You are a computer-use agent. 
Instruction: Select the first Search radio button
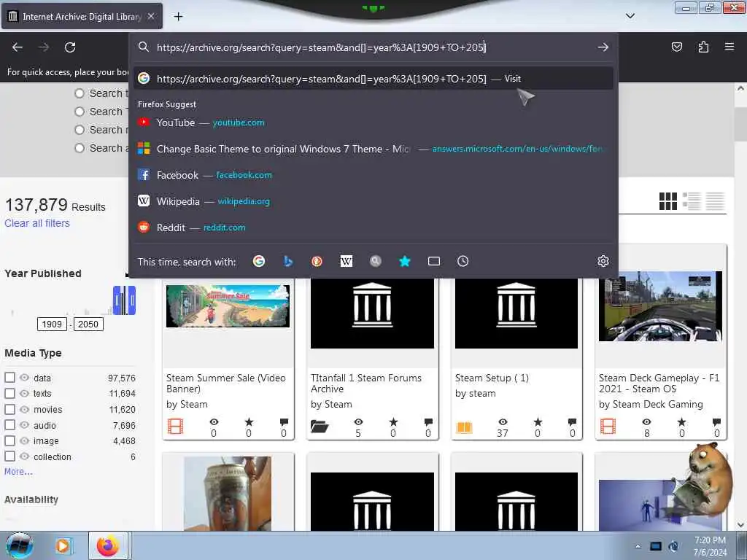pyautogui.click(x=80, y=93)
